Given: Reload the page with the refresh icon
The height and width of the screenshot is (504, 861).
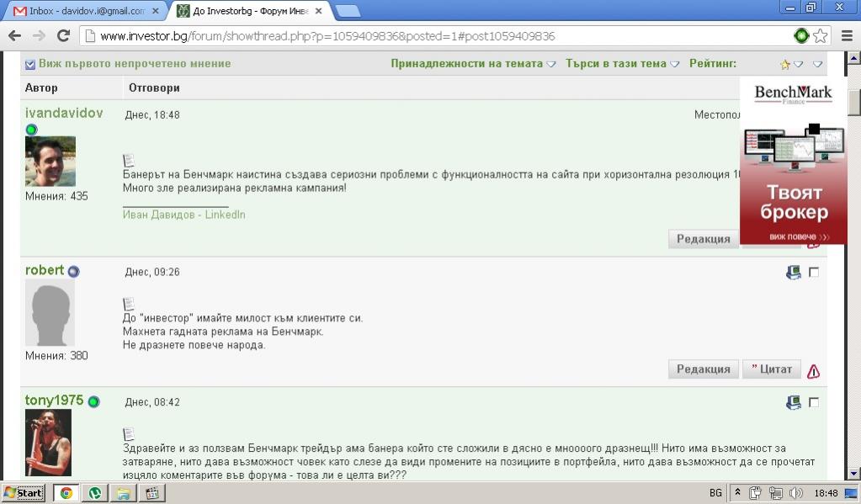Looking at the screenshot, I should point(64,36).
